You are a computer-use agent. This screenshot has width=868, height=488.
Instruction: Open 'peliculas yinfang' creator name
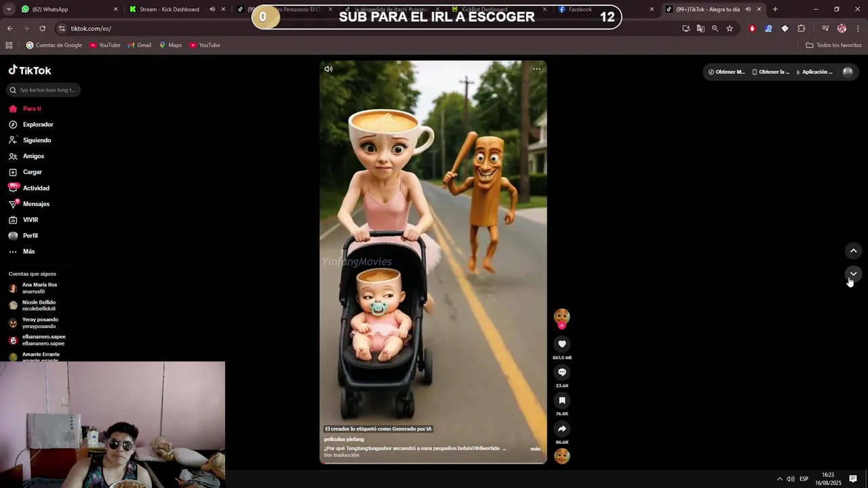tap(344, 439)
